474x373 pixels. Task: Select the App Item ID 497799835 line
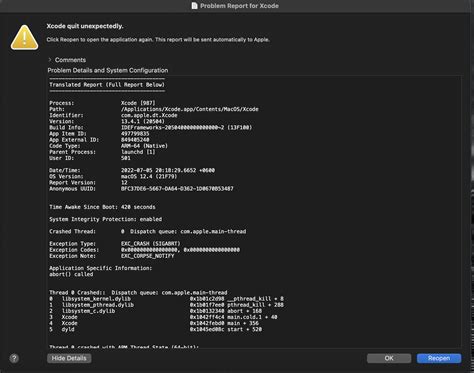pyautogui.click(x=99, y=134)
